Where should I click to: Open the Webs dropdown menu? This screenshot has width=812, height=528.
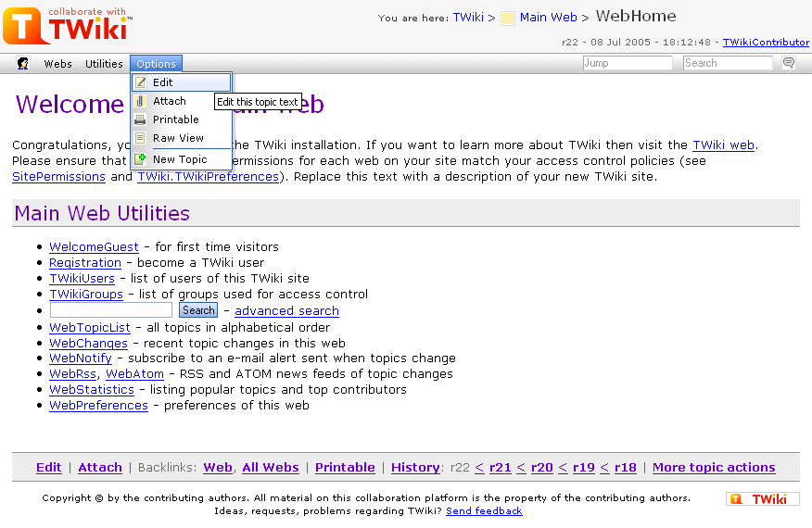pyautogui.click(x=57, y=64)
